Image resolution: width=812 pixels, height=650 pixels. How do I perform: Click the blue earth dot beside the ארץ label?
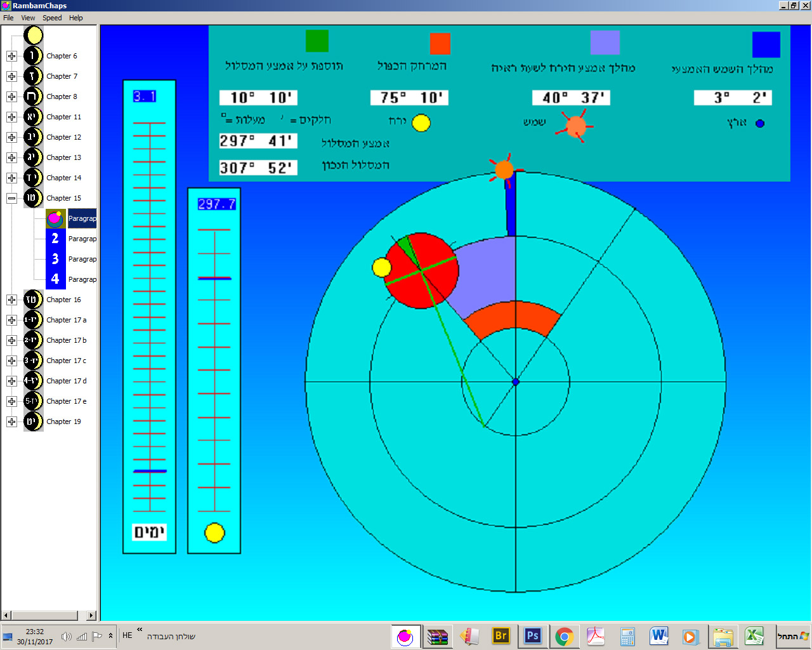click(x=760, y=123)
